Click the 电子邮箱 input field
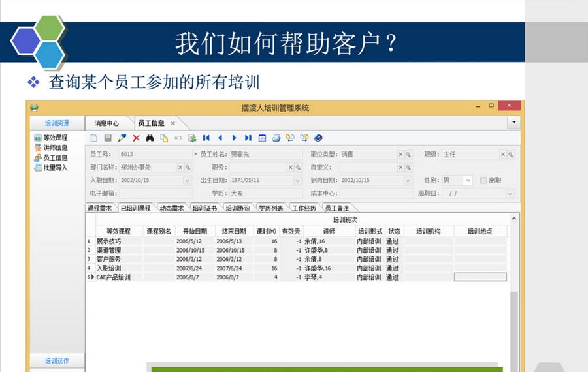Image resolution: width=588 pixels, height=372 pixels. [x=156, y=194]
